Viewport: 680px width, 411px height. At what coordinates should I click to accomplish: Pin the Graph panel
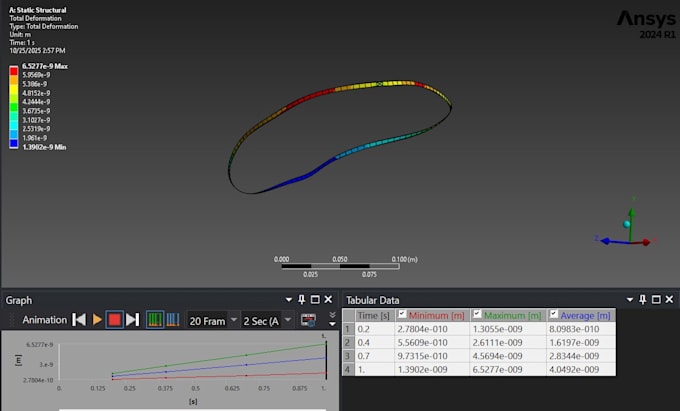click(x=301, y=300)
